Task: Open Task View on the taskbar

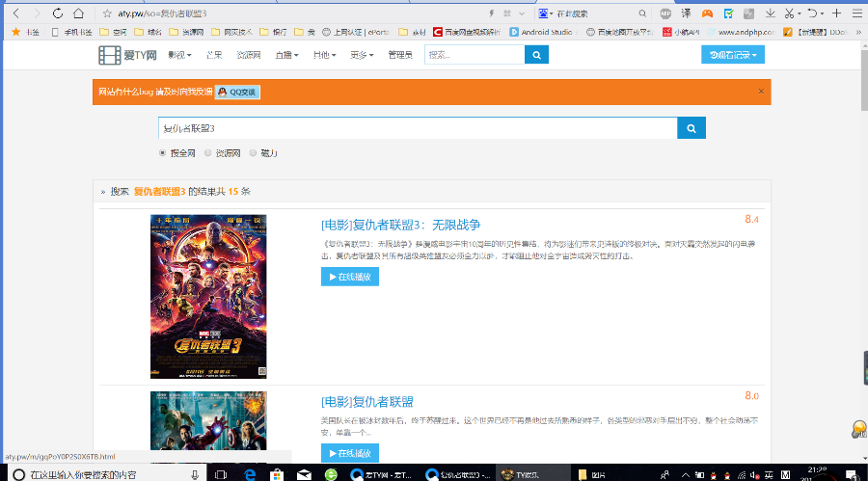Action: [221, 474]
